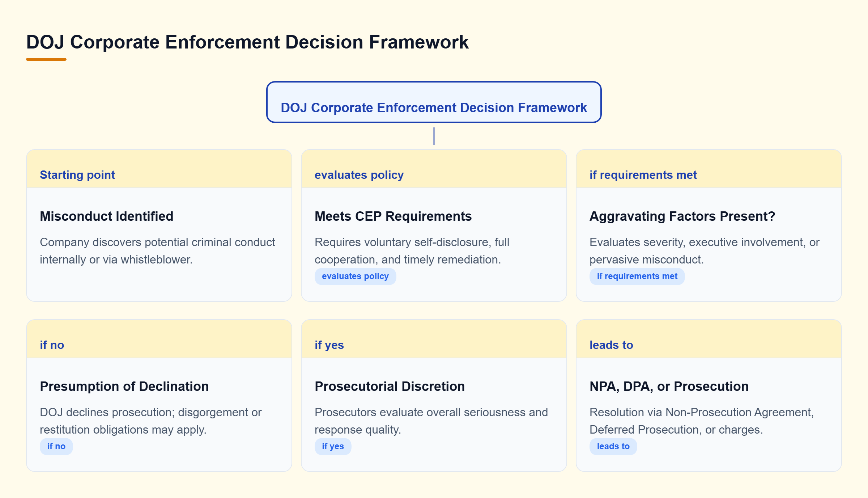This screenshot has width=868, height=498.
Task: Click the Non-Prosecution Agreement resolution description
Action: coord(702,421)
